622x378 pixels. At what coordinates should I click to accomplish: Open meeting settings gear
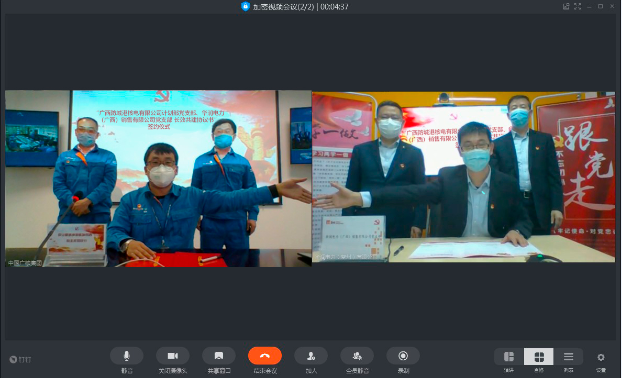[x=601, y=357]
